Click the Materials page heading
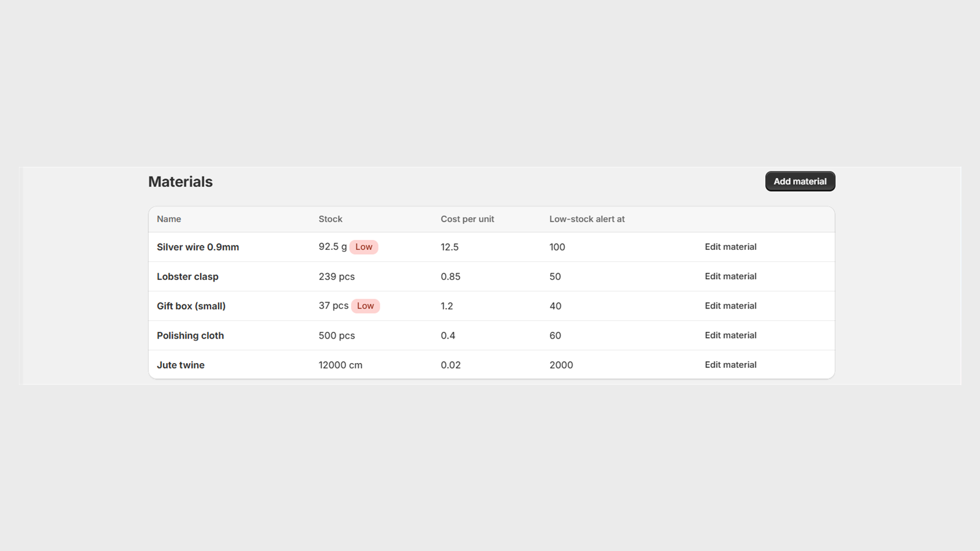The image size is (980, 551). (x=180, y=182)
